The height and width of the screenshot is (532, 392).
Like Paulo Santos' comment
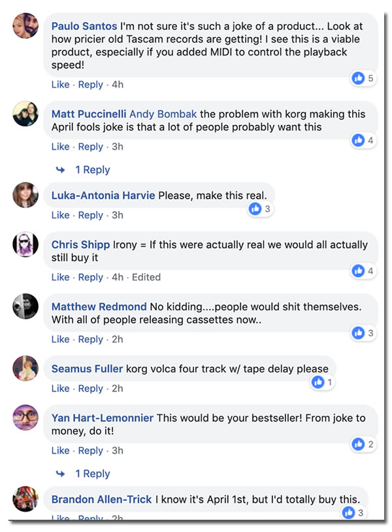(60, 84)
